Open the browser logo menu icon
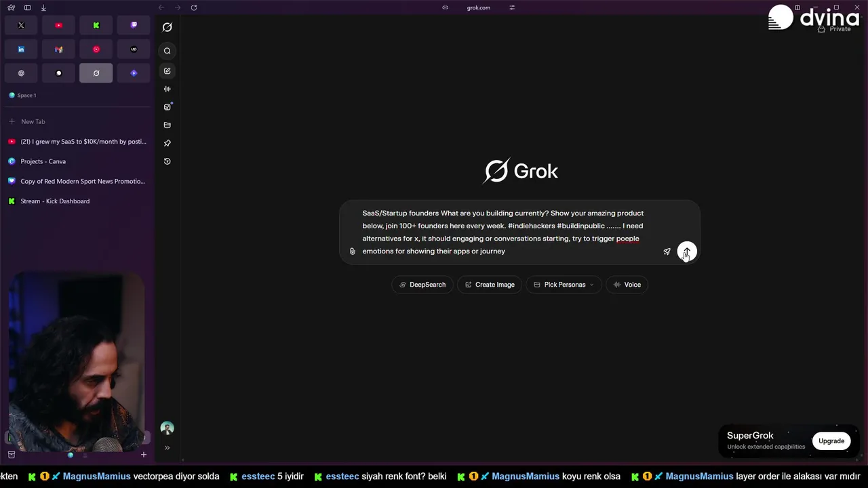868x488 pixels. [12, 7]
